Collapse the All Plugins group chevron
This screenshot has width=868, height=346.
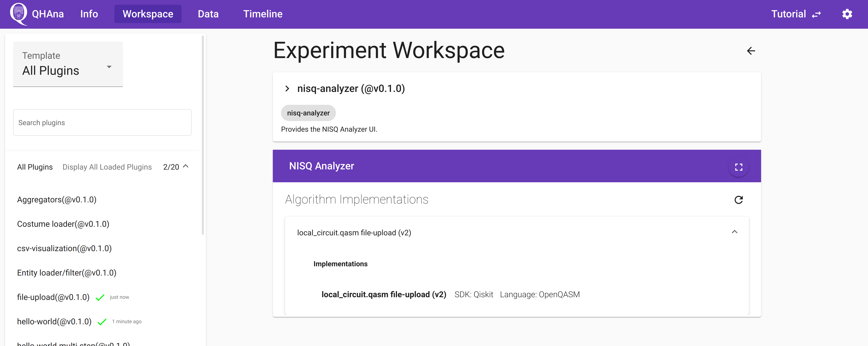186,166
